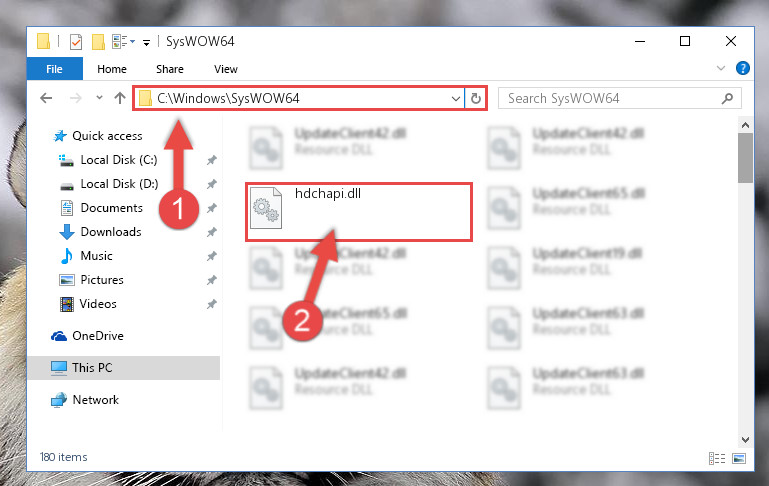Open the File menu
The height and width of the screenshot is (486, 769).
[54, 69]
